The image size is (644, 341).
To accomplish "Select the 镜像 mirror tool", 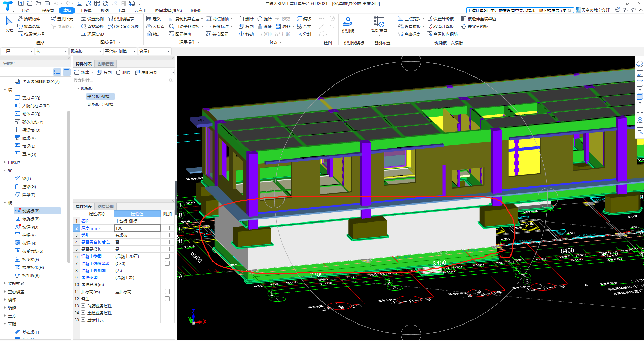I will (265, 26).
